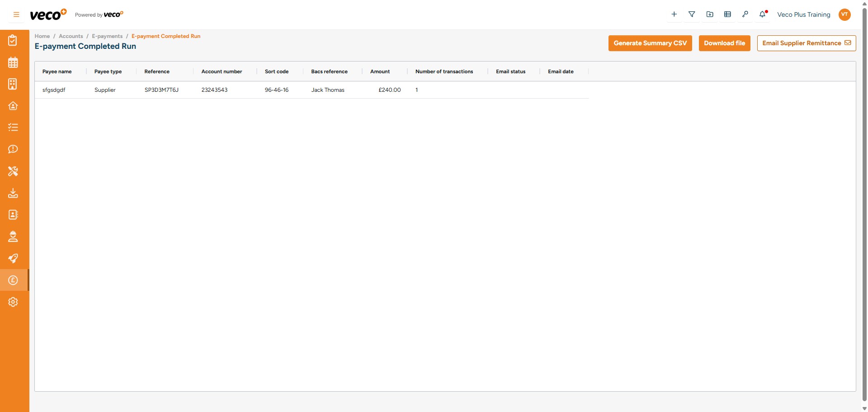The image size is (868, 412).
Task: Select the key permissions icon
Action: pyautogui.click(x=745, y=14)
